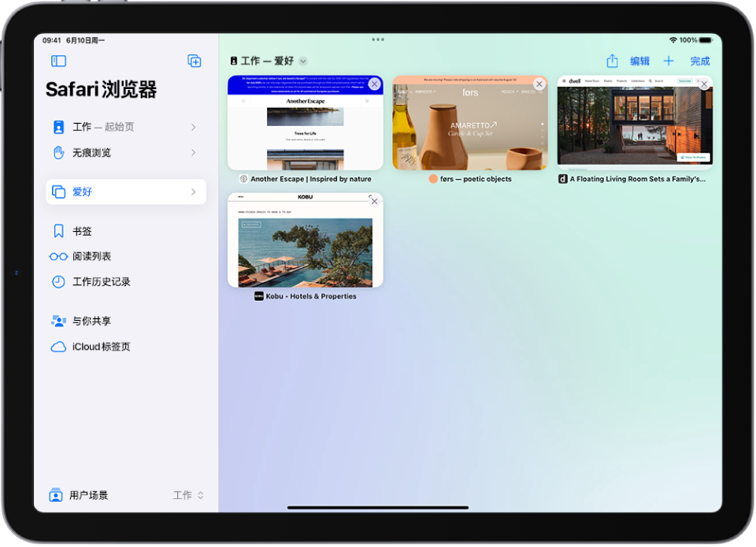Viewport: 756px width, 547px height.
Task: Add a new tab with plus icon
Action: pyautogui.click(x=669, y=61)
